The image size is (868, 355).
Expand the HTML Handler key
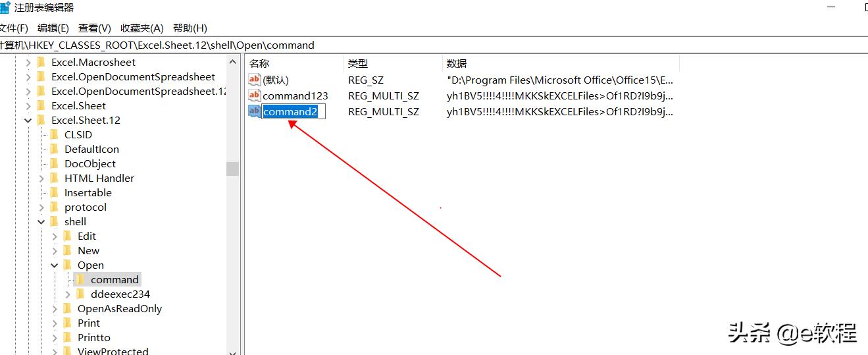pyautogui.click(x=41, y=178)
